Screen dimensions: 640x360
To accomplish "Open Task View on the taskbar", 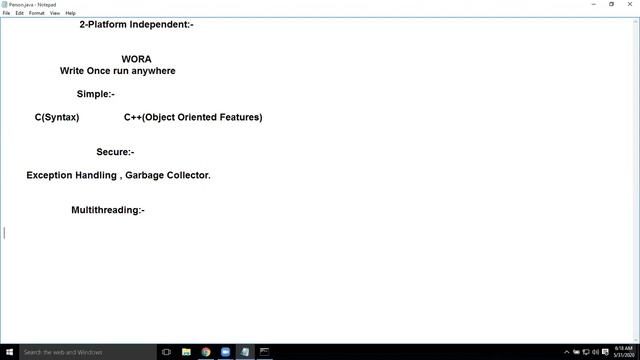I will coord(166,352).
